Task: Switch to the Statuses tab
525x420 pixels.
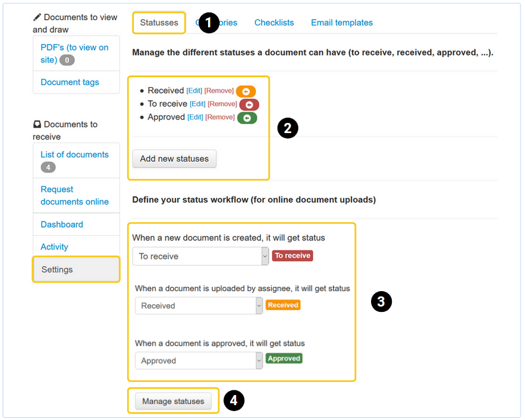Action: (159, 23)
